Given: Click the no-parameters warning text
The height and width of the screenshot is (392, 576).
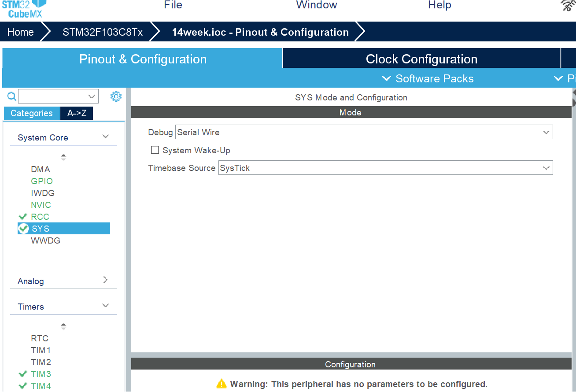Looking at the screenshot, I should pos(358,384).
